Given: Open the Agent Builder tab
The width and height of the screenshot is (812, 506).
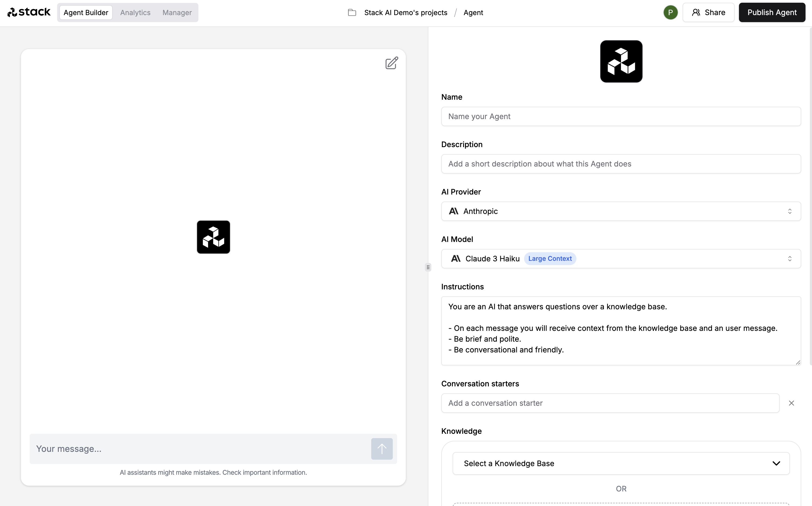Looking at the screenshot, I should [x=86, y=12].
